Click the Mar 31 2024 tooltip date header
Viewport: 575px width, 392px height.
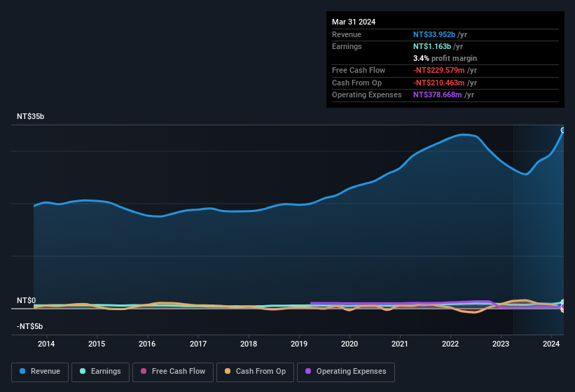[x=354, y=22]
